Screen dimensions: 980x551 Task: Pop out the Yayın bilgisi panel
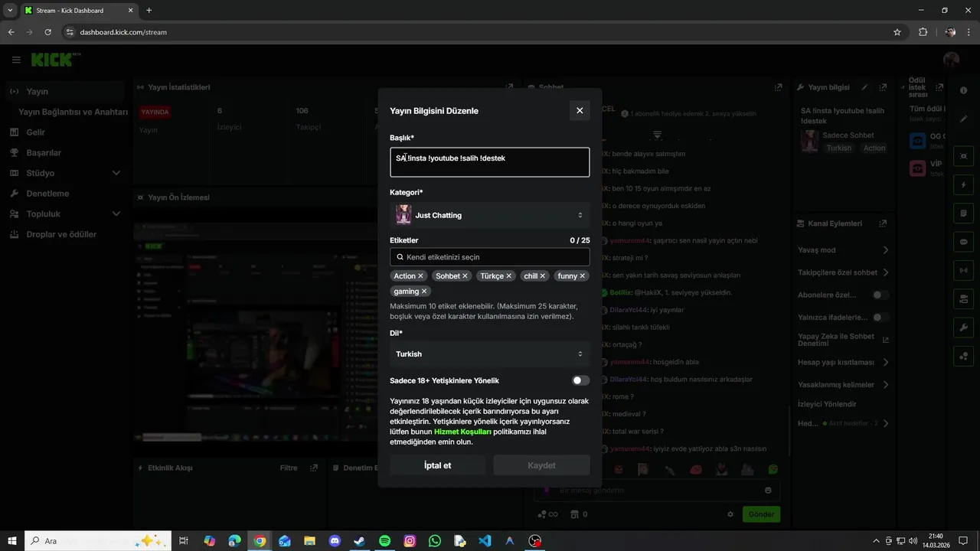pos(883,87)
